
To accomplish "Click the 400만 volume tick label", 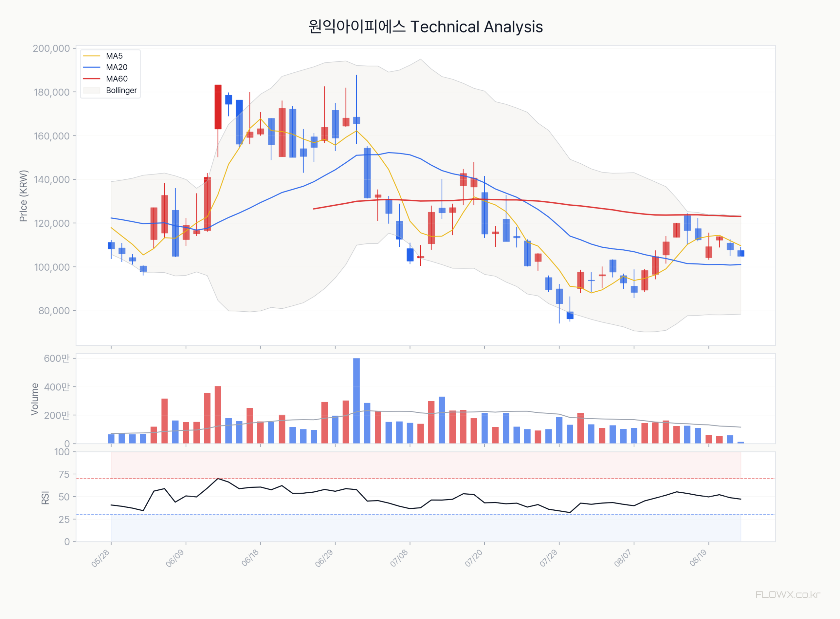I will 57,387.
